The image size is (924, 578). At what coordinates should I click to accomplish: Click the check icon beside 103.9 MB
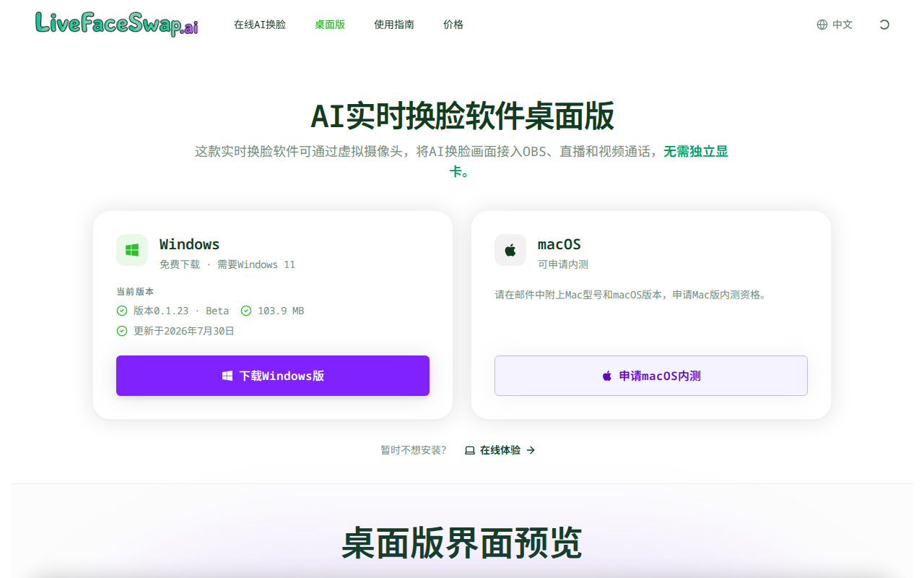(246, 311)
